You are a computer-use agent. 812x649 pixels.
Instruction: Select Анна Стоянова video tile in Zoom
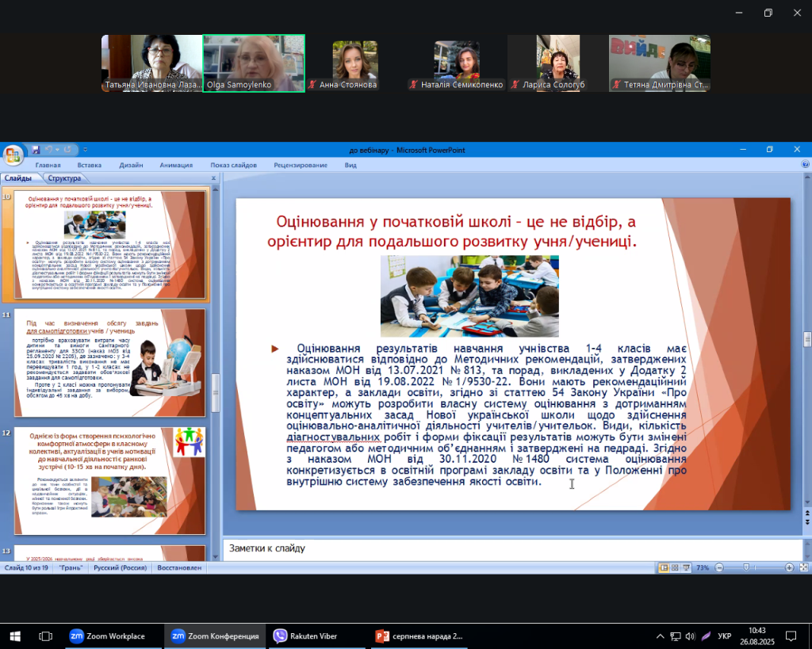pyautogui.click(x=355, y=63)
